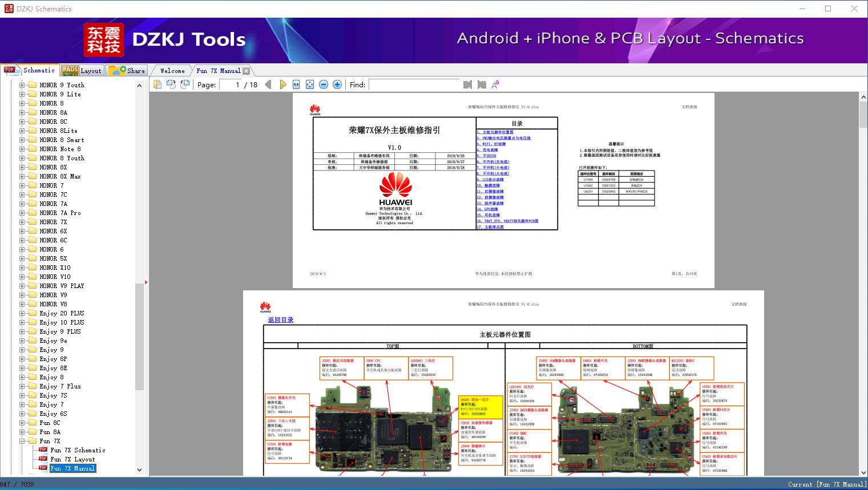This screenshot has height=490, width=868.
Task: Select Fun 7X Manual in the tree
Action: tap(72, 468)
